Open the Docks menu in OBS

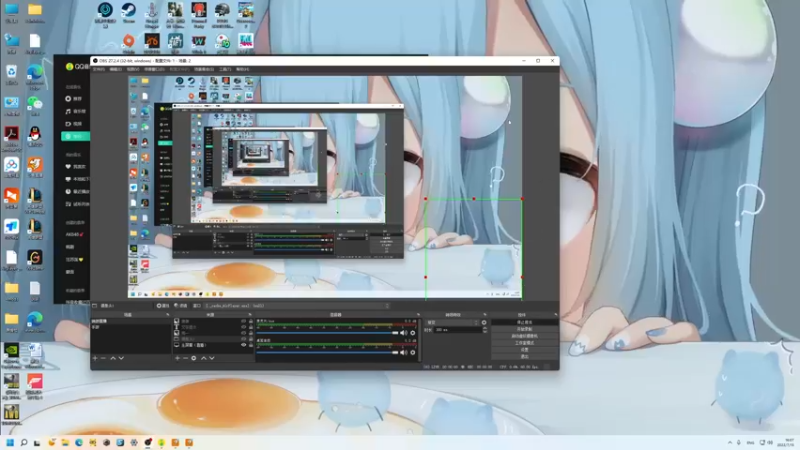click(x=154, y=69)
